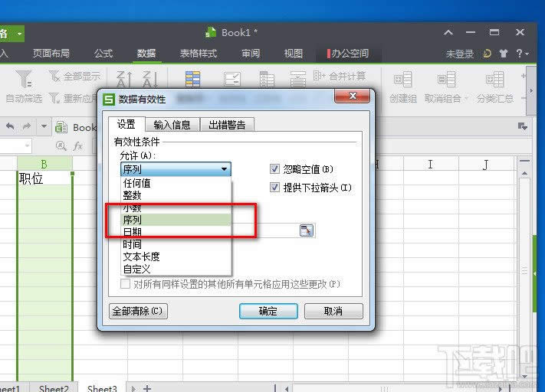Click the striped table icon in the ribbon

pyautogui.click(x=192, y=79)
